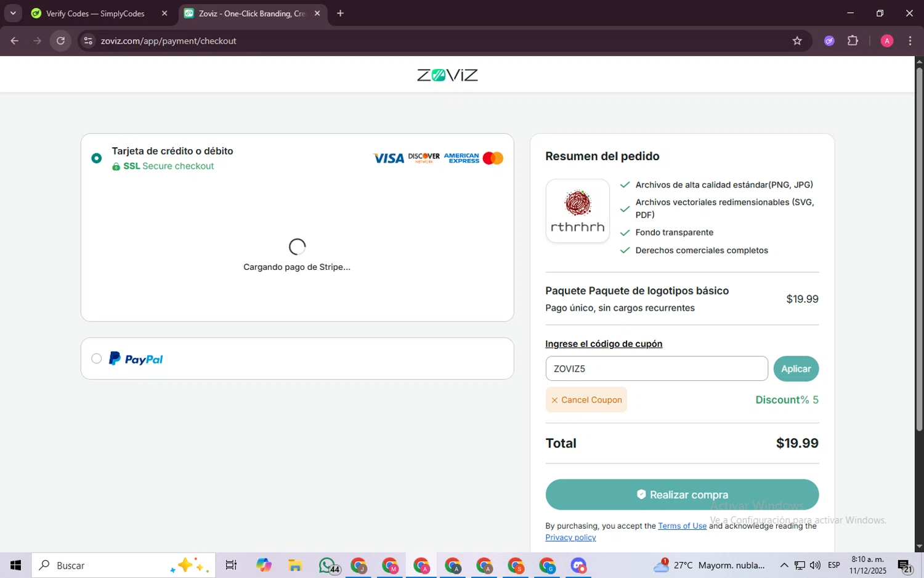Click the American Express card logo
The image size is (924, 578).
pos(461,158)
